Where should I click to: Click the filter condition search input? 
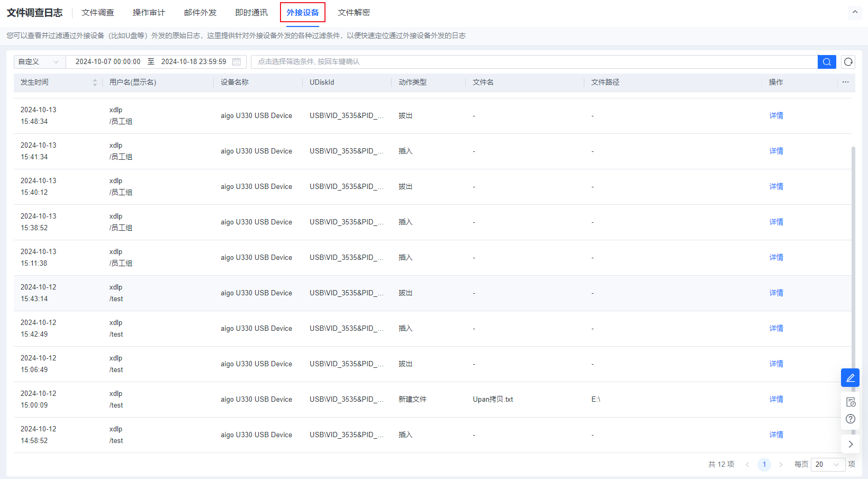pos(534,62)
